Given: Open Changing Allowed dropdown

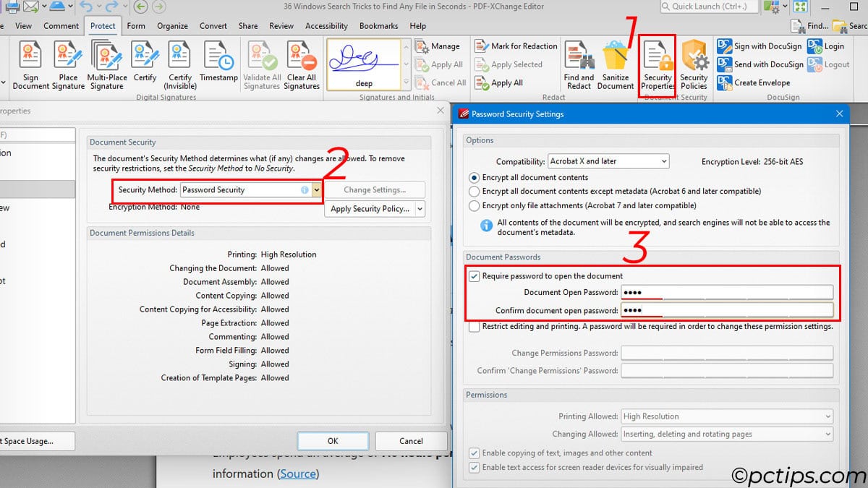Looking at the screenshot, I should click(x=727, y=434).
